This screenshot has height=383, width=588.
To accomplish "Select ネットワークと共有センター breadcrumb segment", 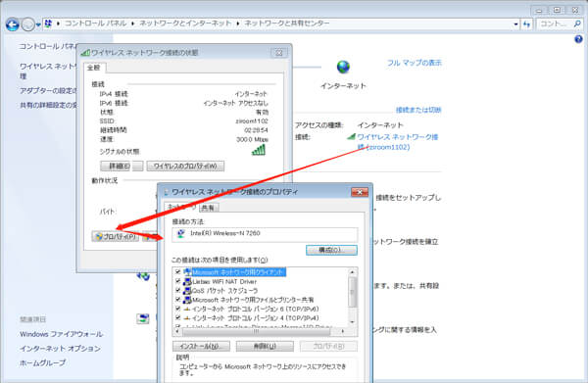I will [x=287, y=24].
